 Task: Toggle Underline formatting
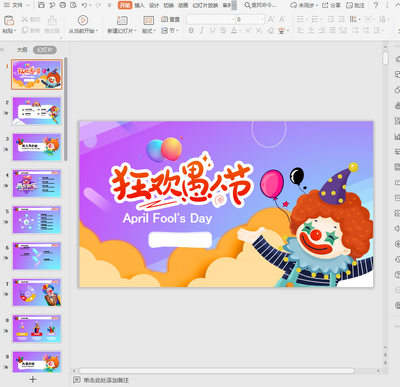point(212,31)
